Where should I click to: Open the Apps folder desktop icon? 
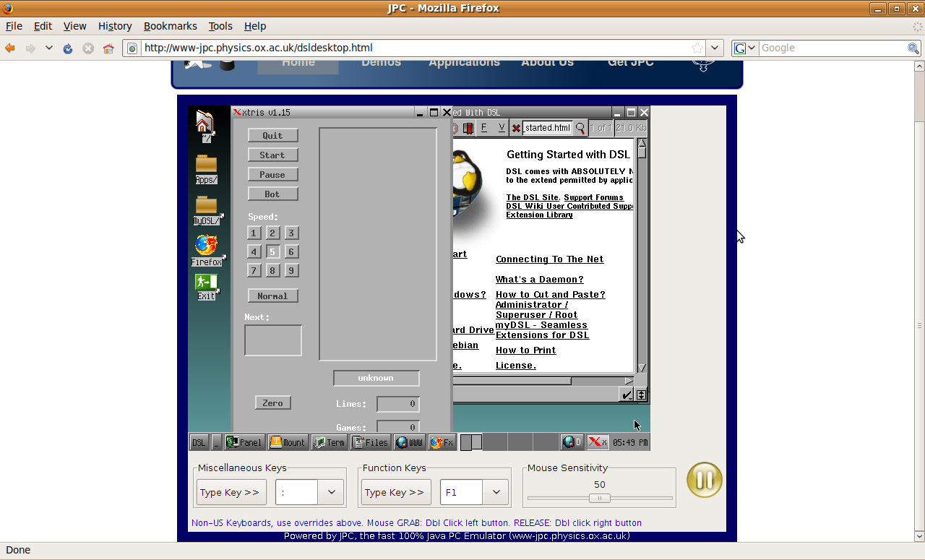point(206,166)
